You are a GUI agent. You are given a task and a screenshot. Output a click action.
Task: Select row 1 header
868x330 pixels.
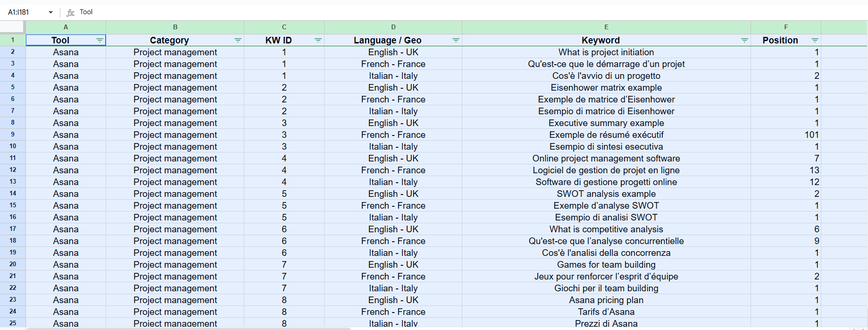click(13, 40)
